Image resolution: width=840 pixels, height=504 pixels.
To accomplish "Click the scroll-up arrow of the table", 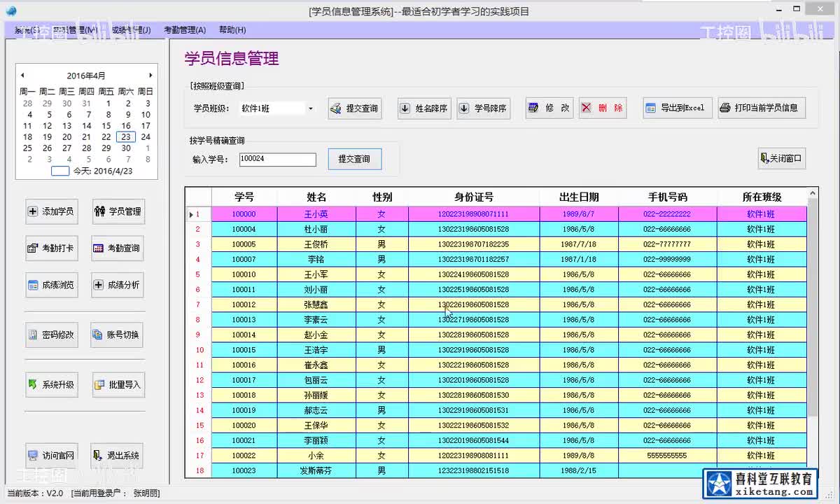I will 812,192.
